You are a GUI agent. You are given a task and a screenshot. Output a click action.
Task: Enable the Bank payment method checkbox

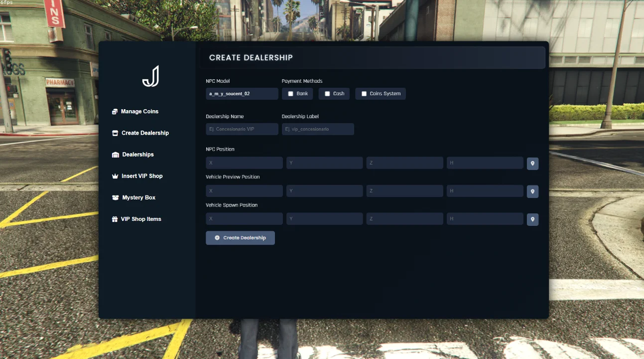tap(290, 94)
